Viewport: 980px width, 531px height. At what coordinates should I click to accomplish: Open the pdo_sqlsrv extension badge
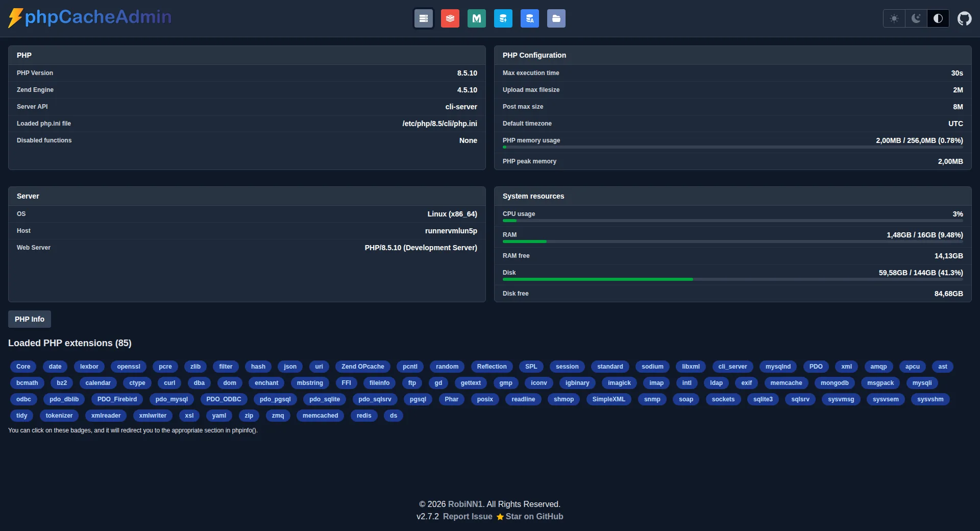[x=375, y=399]
